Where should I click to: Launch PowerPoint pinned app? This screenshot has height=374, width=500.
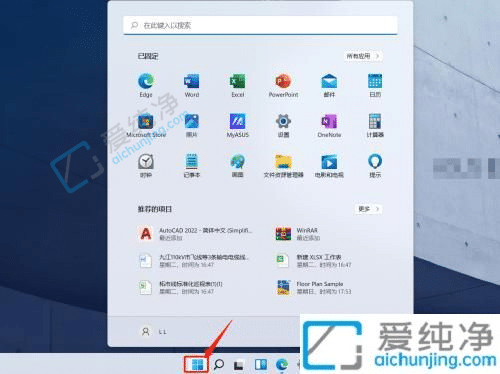(283, 85)
